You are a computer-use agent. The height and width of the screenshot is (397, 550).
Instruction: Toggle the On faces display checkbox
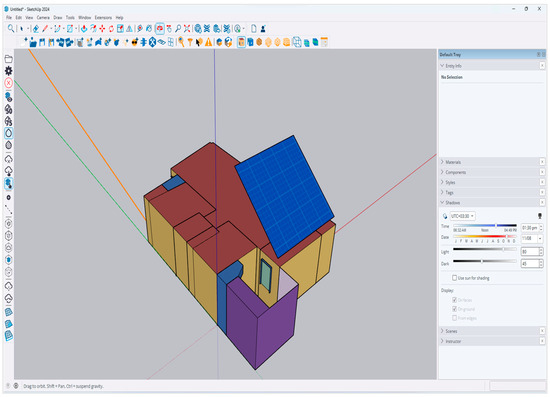click(454, 300)
